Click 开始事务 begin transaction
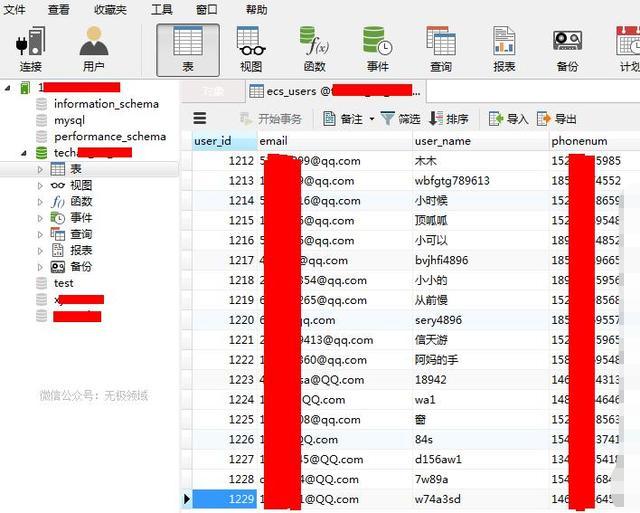 [x=271, y=119]
